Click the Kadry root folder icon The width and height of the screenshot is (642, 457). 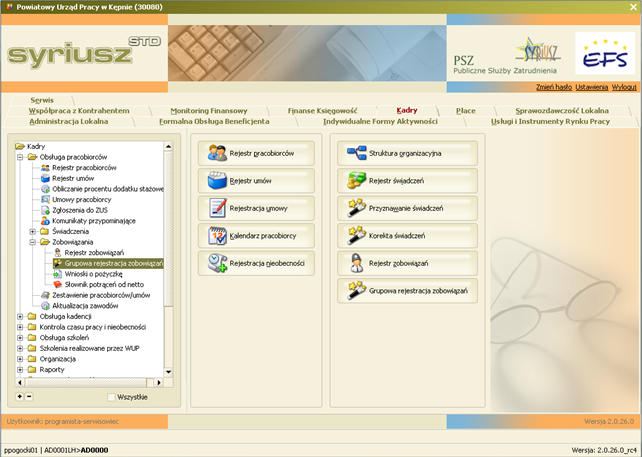20,146
